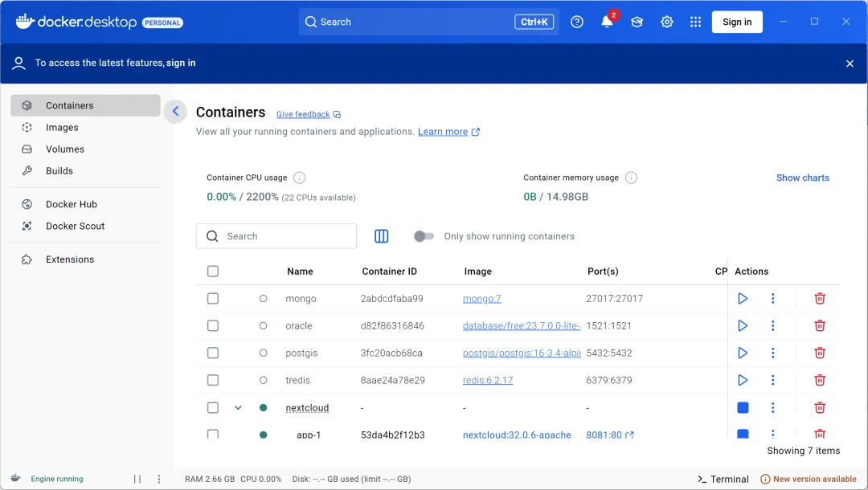Open Builds in sidebar
The height and width of the screenshot is (490, 868).
(85, 171)
